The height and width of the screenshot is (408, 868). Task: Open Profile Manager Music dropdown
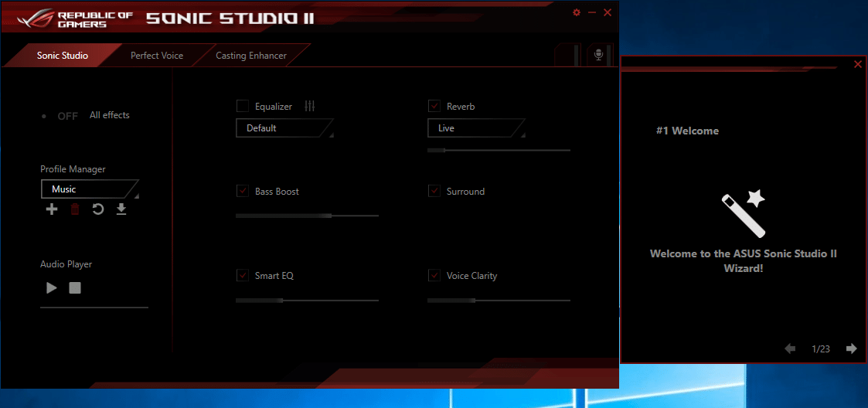pyautogui.click(x=89, y=189)
